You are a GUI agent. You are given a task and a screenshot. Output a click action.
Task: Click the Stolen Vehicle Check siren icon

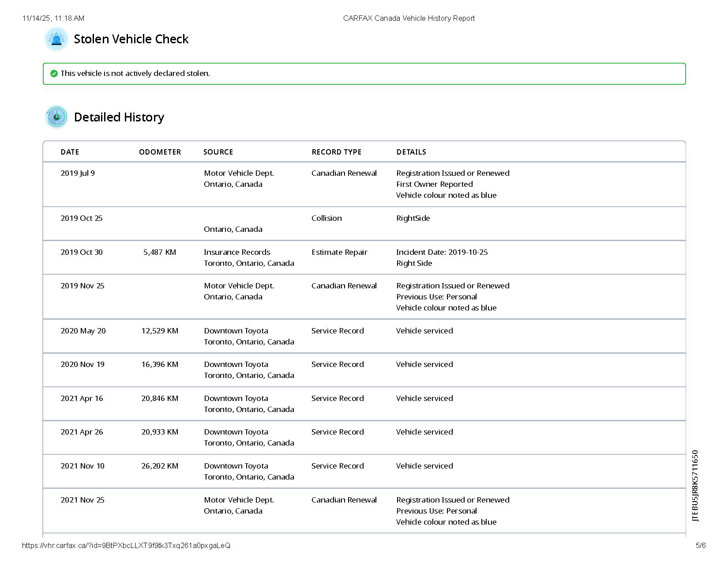pos(56,39)
